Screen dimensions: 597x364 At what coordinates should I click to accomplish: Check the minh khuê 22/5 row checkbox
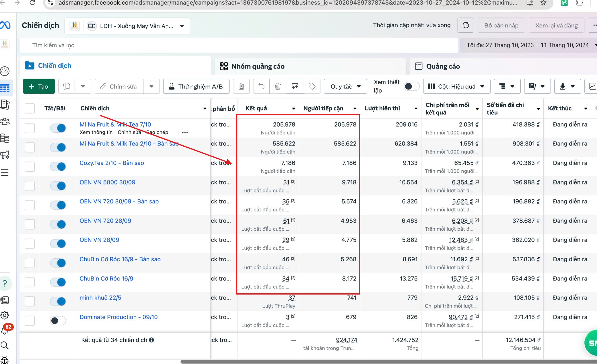click(30, 302)
